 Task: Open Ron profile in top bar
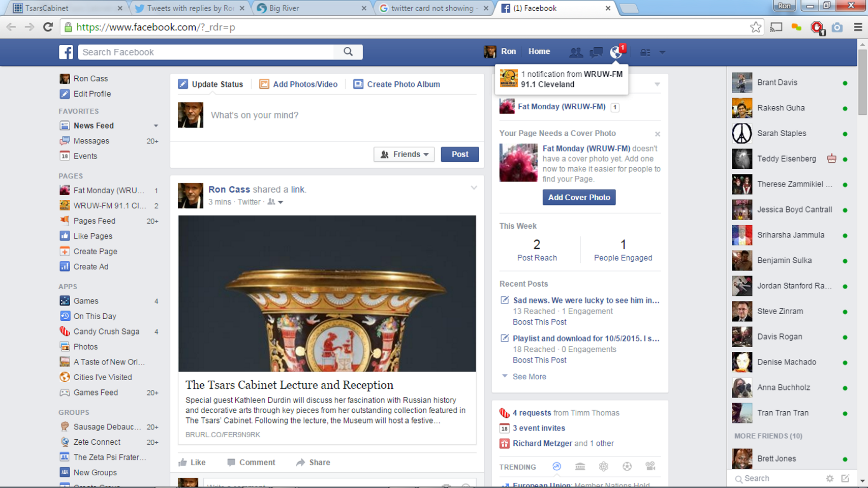click(x=500, y=51)
